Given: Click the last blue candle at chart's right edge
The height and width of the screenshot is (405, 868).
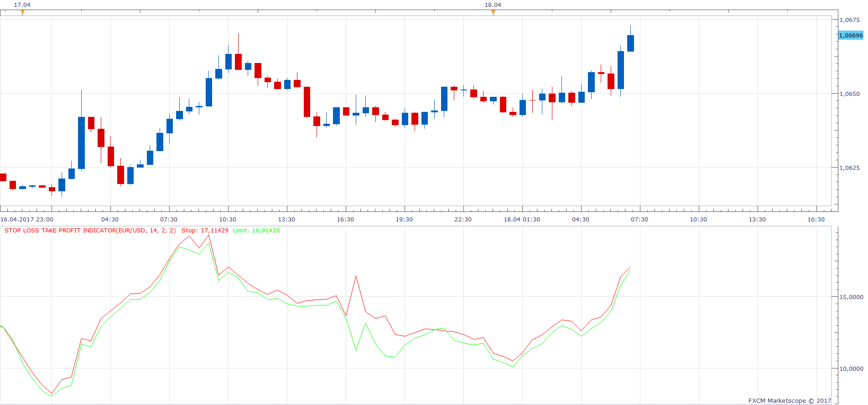Looking at the screenshot, I should 630,43.
